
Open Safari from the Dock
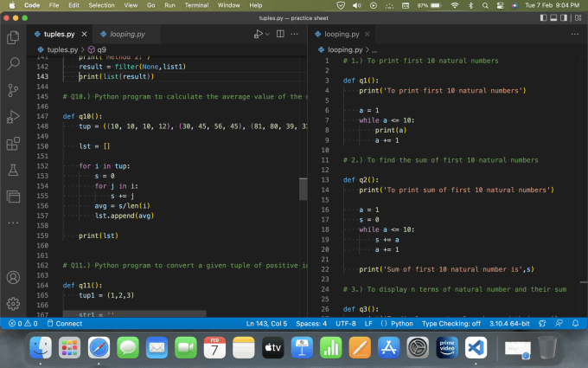[99, 348]
